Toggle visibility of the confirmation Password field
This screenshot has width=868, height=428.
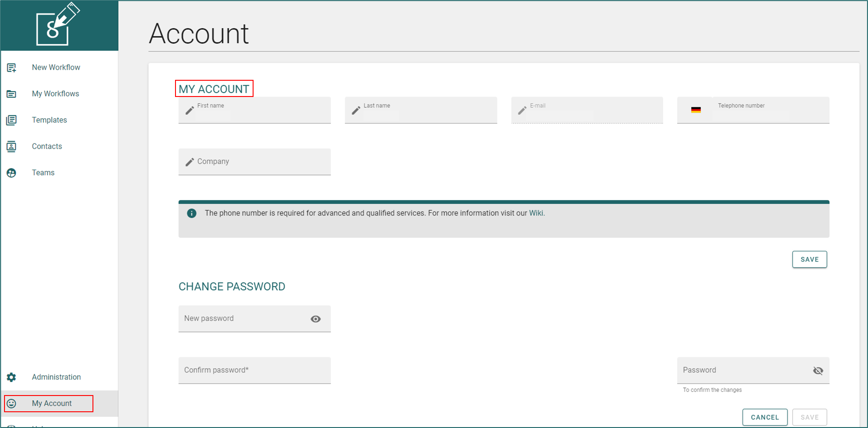coord(818,371)
